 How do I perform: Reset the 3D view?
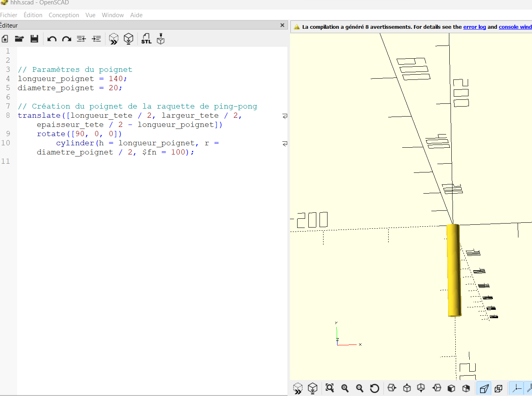(x=375, y=388)
